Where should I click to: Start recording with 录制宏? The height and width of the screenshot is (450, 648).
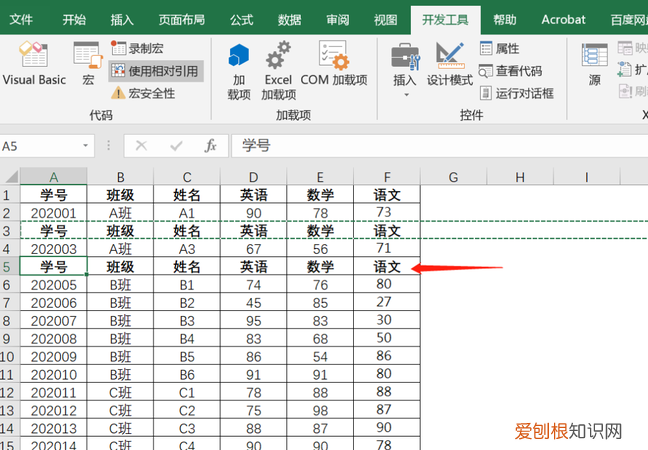pos(138,48)
